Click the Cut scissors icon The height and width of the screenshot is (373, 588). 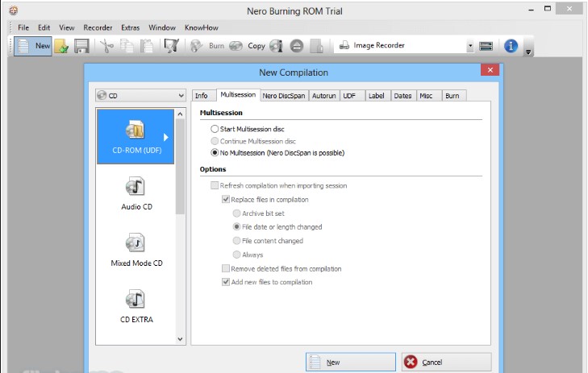point(107,46)
